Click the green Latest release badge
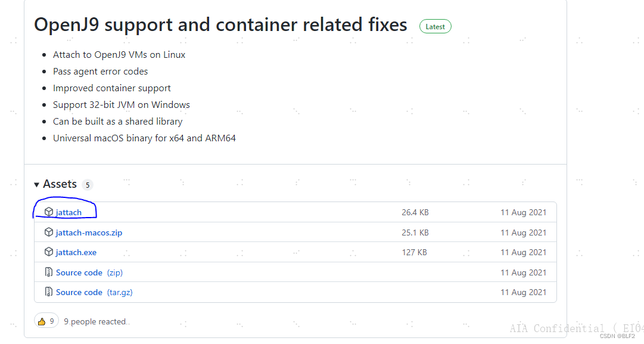644x344 pixels. click(435, 27)
